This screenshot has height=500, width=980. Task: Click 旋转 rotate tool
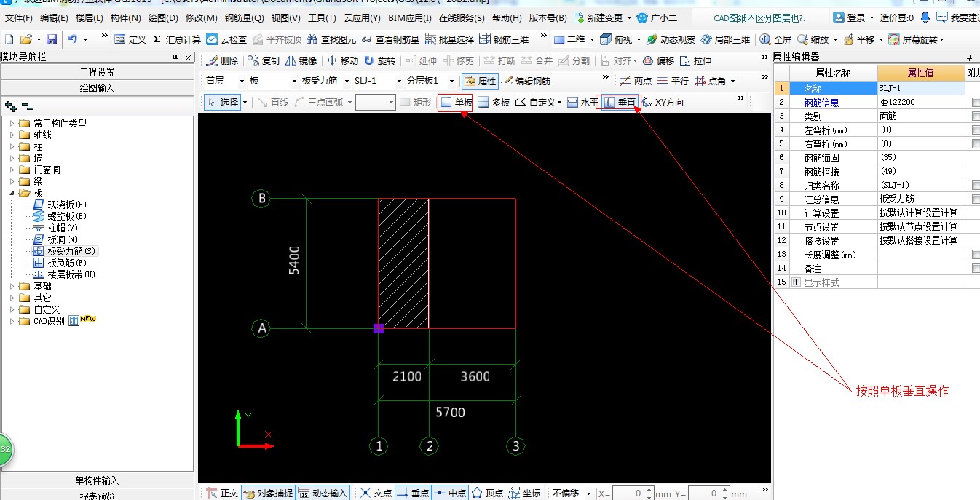point(379,61)
